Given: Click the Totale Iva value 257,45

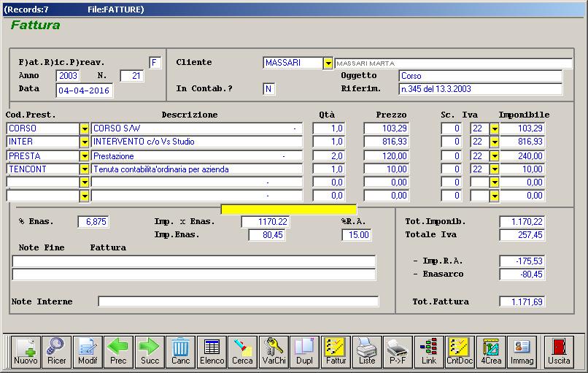Looking at the screenshot, I should (522, 235).
